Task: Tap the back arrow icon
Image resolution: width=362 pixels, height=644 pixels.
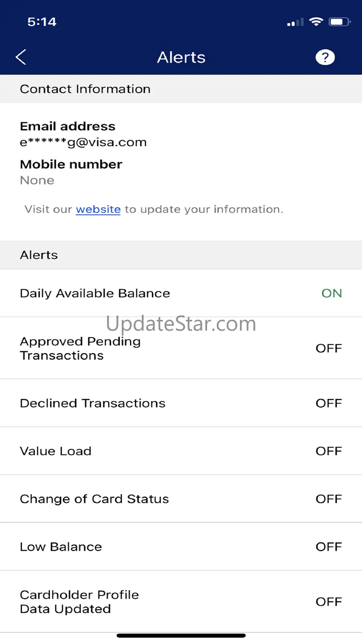Action: (x=21, y=57)
